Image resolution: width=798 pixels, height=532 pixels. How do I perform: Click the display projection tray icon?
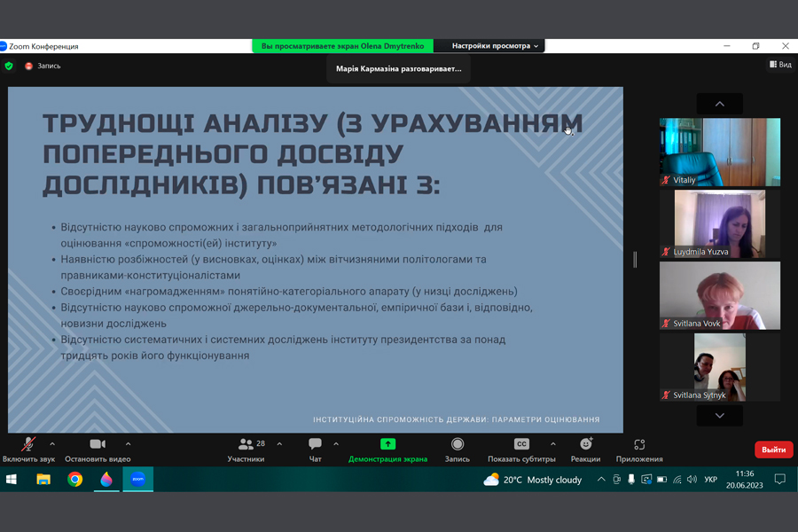pyautogui.click(x=646, y=479)
